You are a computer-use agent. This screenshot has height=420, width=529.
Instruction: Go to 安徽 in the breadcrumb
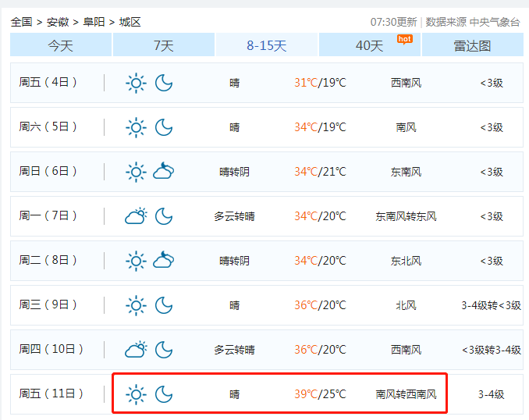point(58,22)
